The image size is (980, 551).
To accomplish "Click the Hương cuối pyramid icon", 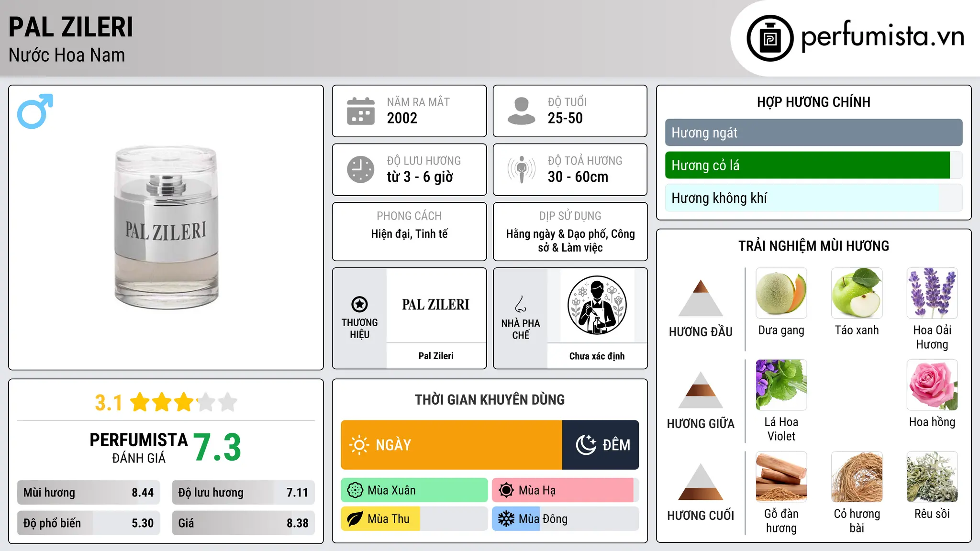I will pos(701,482).
